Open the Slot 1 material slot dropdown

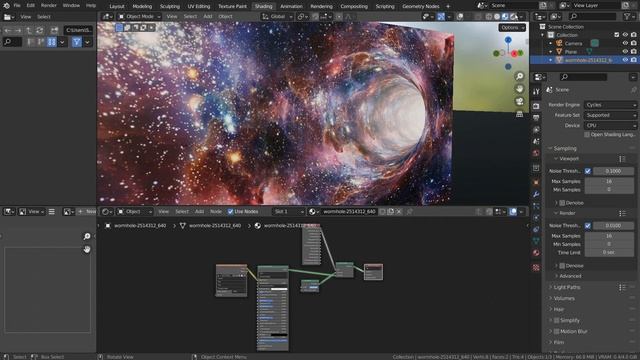(x=288, y=211)
